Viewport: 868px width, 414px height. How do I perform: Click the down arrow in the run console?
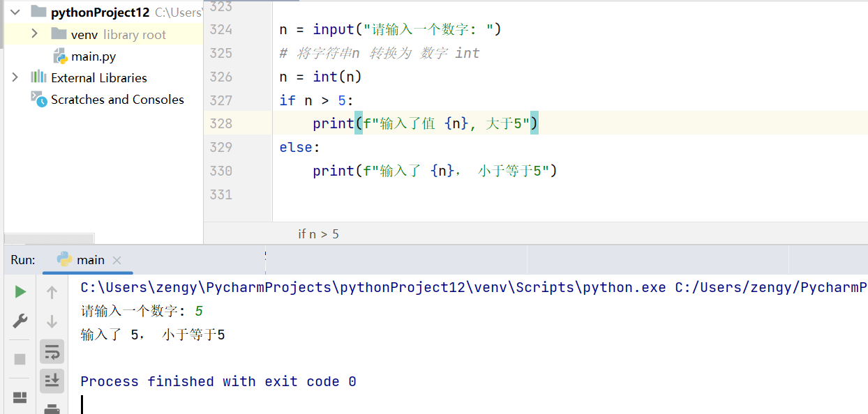coord(52,322)
